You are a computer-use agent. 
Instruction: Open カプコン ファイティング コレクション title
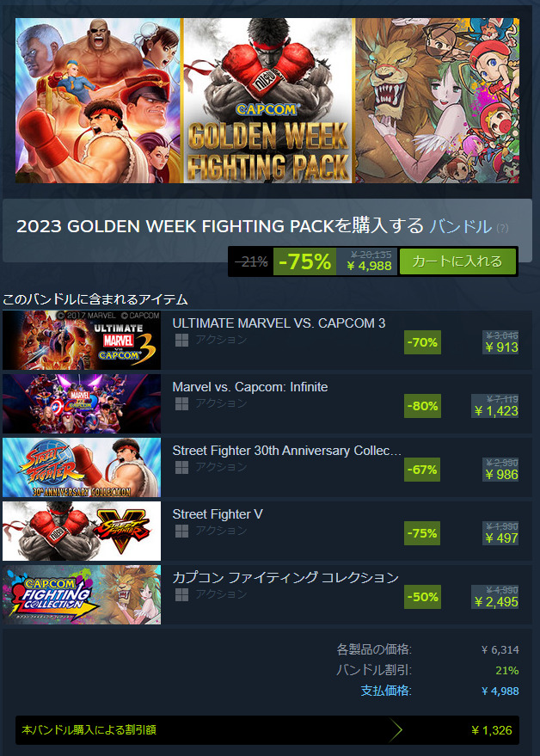tap(285, 578)
